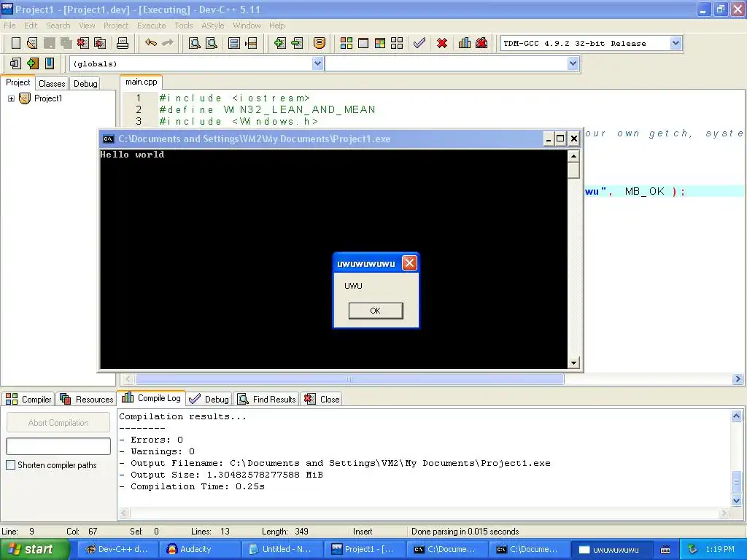Click the green plus Toggle Bookmarks icon
This screenshot has width=747, height=560.
32,63
